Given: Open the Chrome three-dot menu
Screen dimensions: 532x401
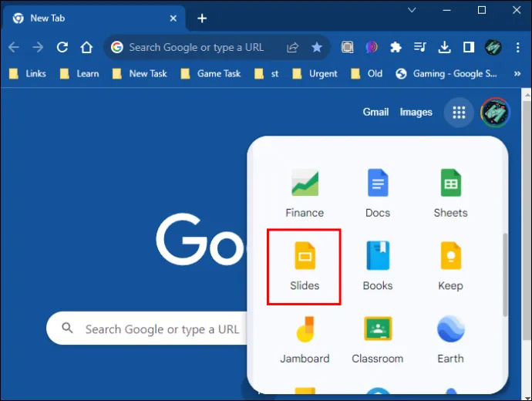Looking at the screenshot, I should point(518,47).
